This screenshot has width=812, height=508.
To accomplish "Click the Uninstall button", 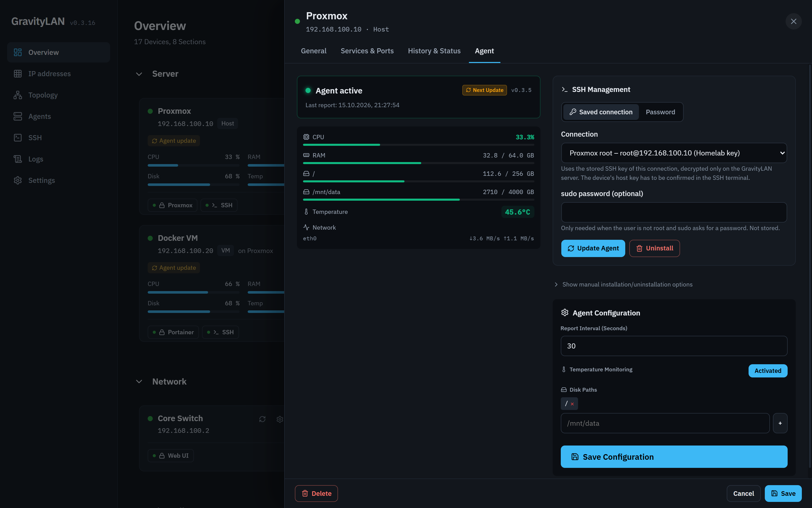I will tap(654, 249).
